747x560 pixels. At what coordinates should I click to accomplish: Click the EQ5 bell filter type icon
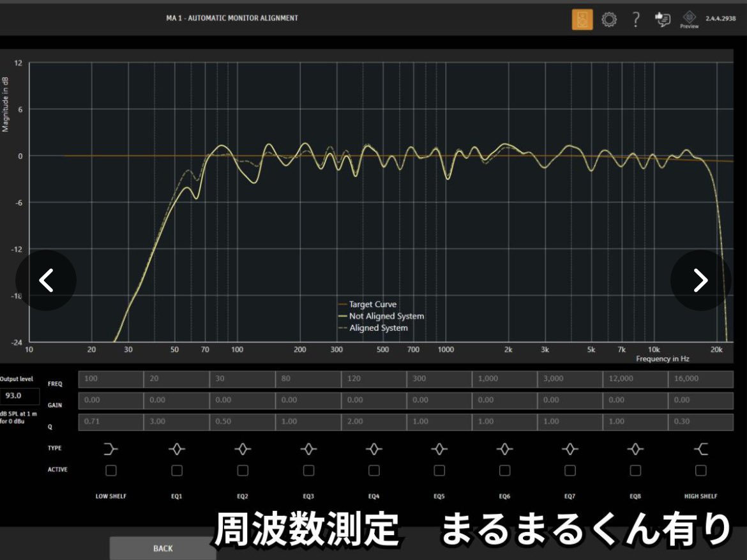coord(439,448)
